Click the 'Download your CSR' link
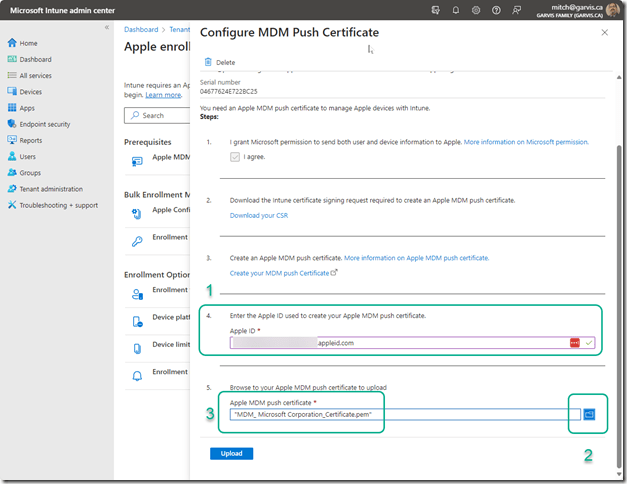The height and width of the screenshot is (484, 627). coord(260,215)
